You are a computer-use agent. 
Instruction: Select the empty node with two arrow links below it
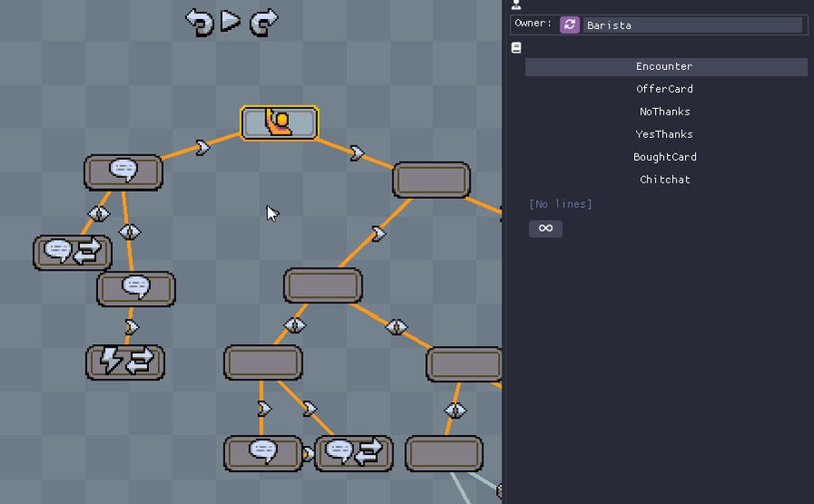(263, 362)
